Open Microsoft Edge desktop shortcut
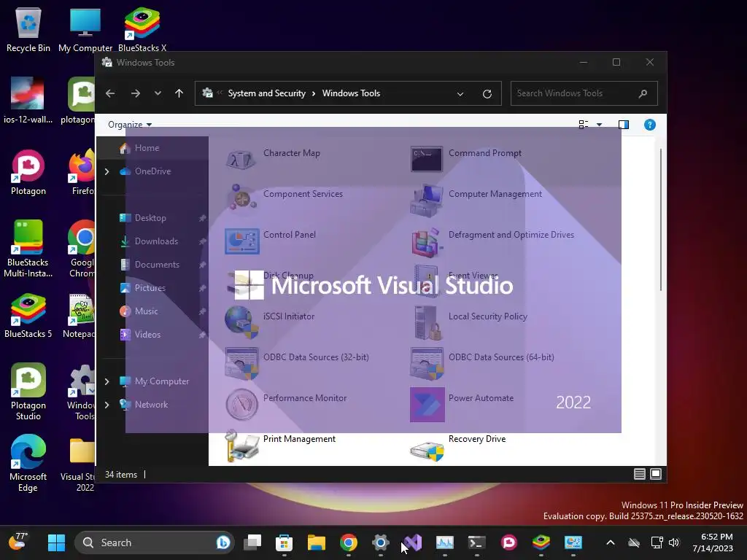747x560 pixels. (28, 463)
